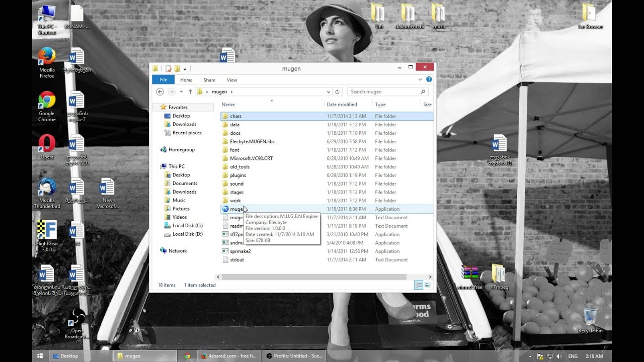Screen dimensions: 644x362
Task: Open Recycle Bin on desktop
Action: [590, 321]
